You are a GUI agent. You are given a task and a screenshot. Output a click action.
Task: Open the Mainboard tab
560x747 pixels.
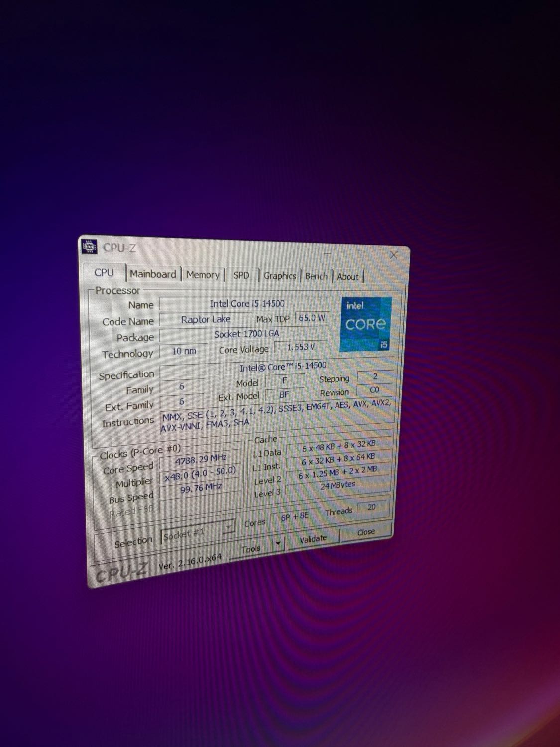click(x=153, y=274)
